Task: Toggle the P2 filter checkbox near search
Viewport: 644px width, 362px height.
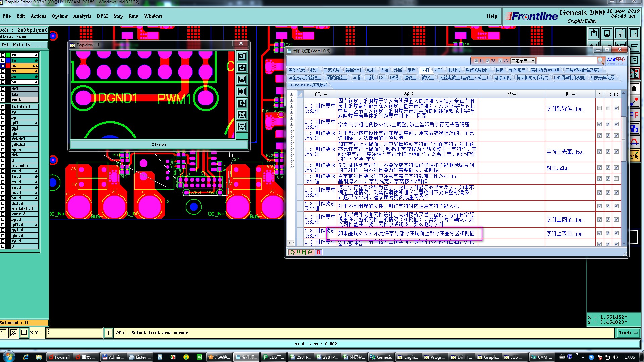Action: (488, 61)
